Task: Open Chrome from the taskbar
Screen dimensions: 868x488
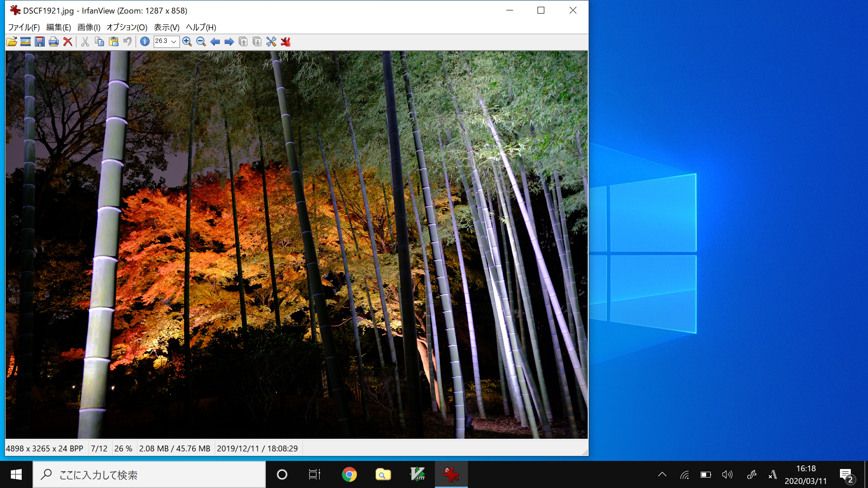Action: pos(349,474)
